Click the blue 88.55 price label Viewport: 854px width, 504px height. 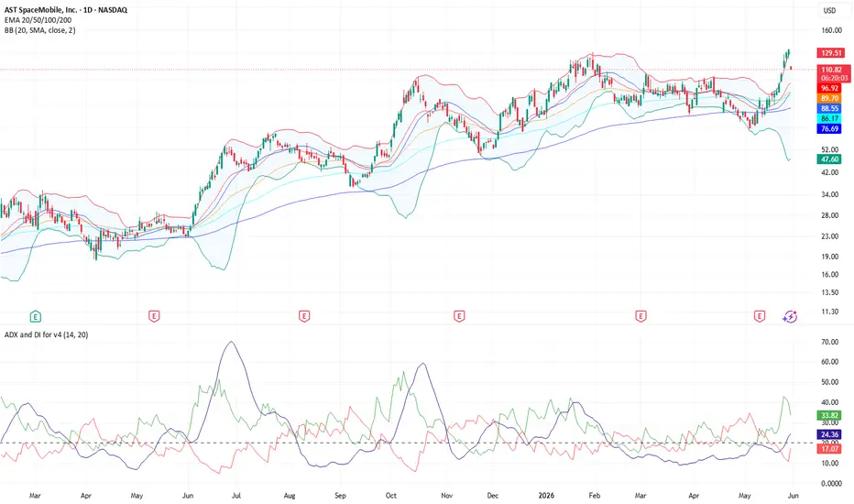[829, 108]
